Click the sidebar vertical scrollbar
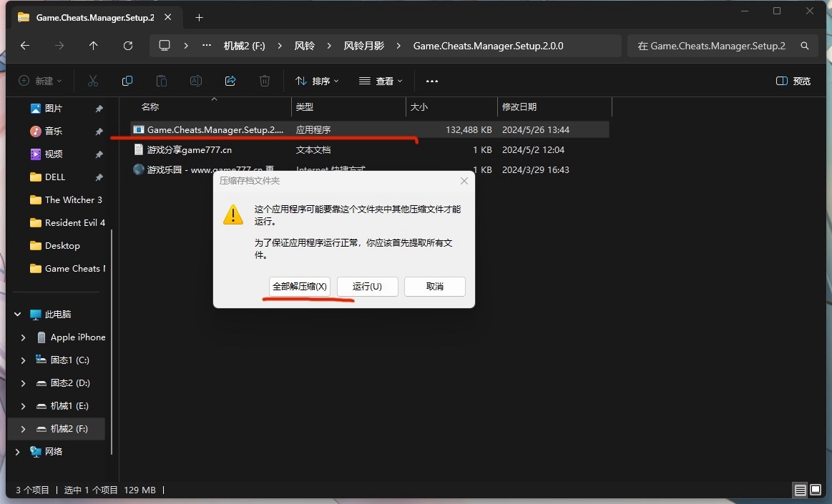The image size is (832, 504). pos(112,342)
